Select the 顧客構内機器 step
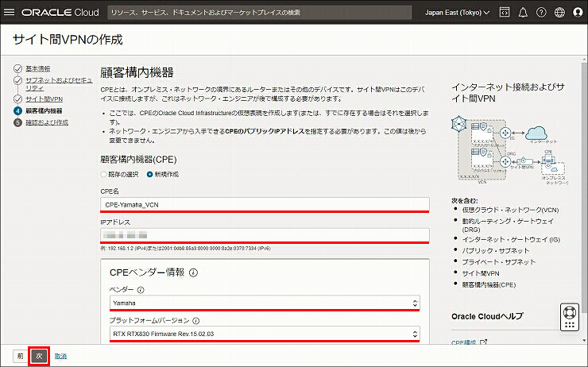 coord(44,111)
